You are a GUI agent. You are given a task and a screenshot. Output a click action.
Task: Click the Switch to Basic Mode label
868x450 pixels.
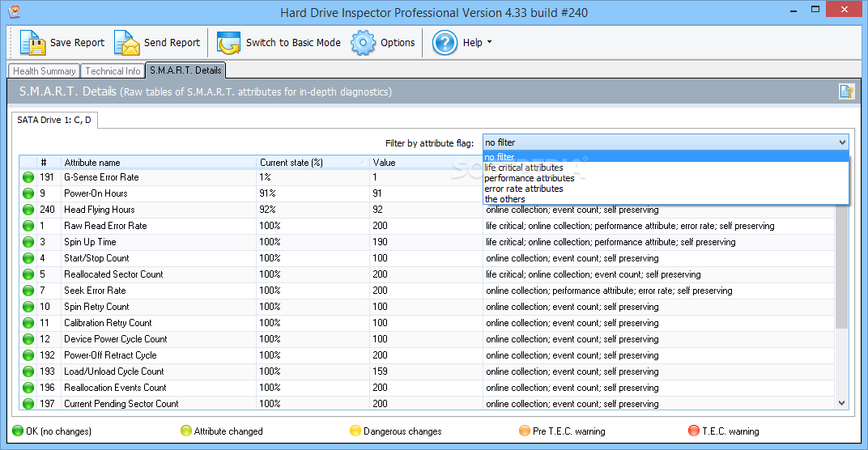coord(293,43)
